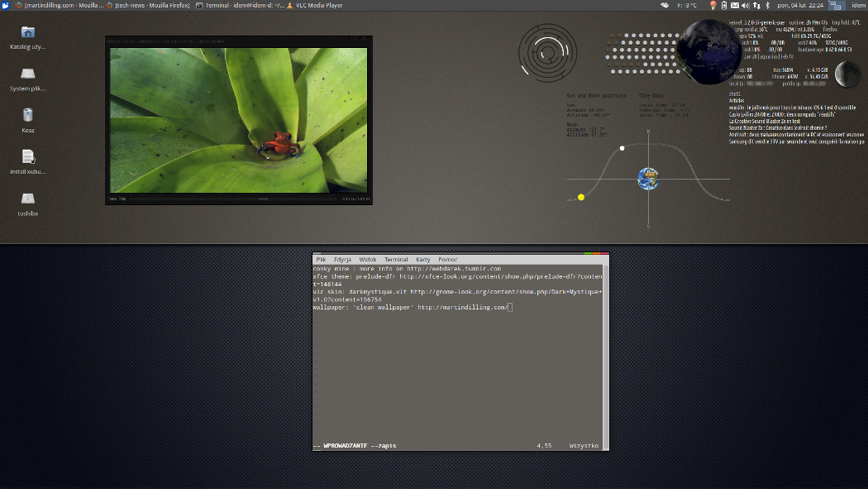Open the Kosz trash desktop icon
868x489 pixels.
[27, 121]
